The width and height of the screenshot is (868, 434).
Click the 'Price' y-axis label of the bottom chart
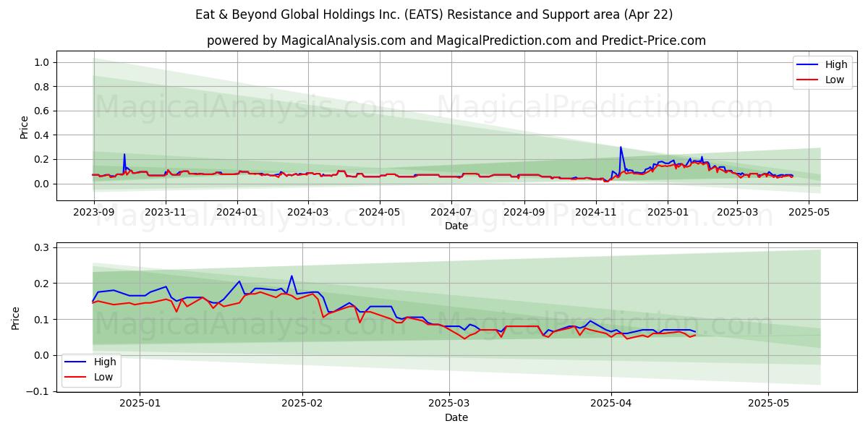click(x=16, y=318)
